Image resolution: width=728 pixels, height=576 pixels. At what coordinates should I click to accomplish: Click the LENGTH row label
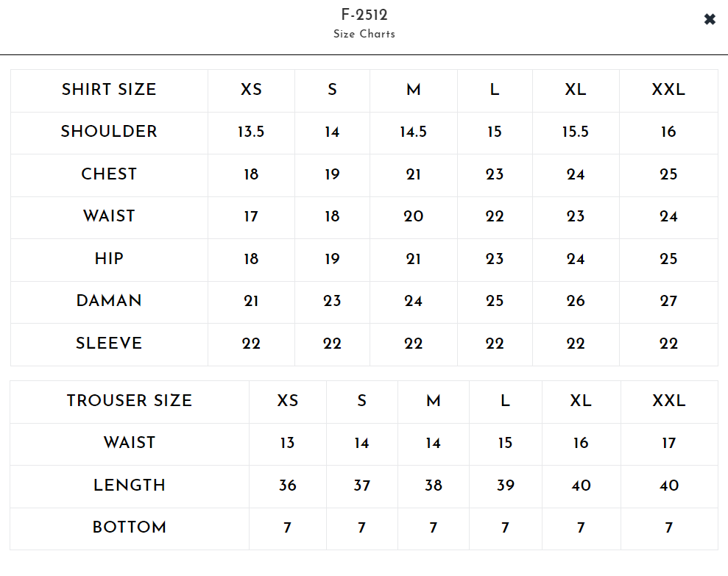click(130, 486)
